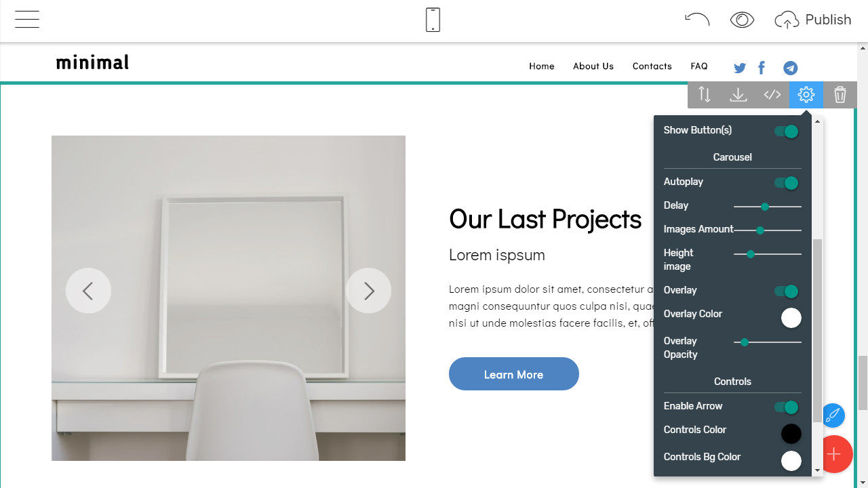This screenshot has height=488, width=868.
Task: Click settings panel scroll down arrow
Action: [817, 470]
